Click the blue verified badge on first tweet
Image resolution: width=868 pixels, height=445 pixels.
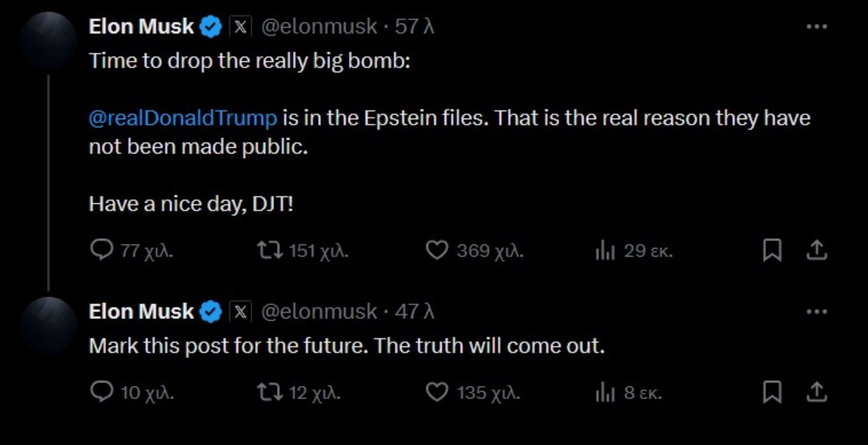point(209,24)
